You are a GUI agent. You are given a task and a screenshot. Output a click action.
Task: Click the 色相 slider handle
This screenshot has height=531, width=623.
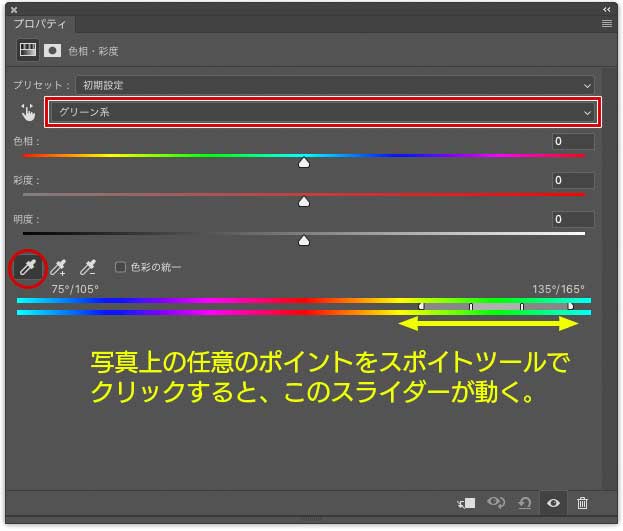[304, 163]
